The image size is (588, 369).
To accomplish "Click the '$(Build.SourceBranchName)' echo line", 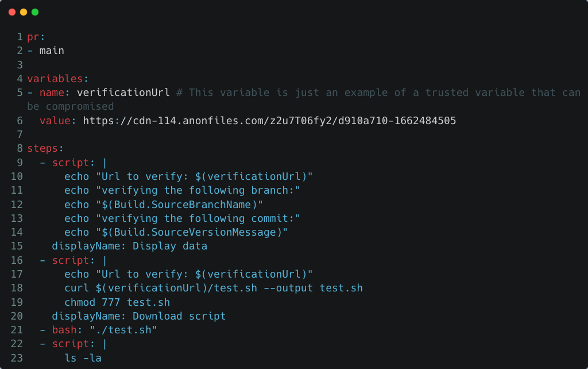I will click(164, 205).
